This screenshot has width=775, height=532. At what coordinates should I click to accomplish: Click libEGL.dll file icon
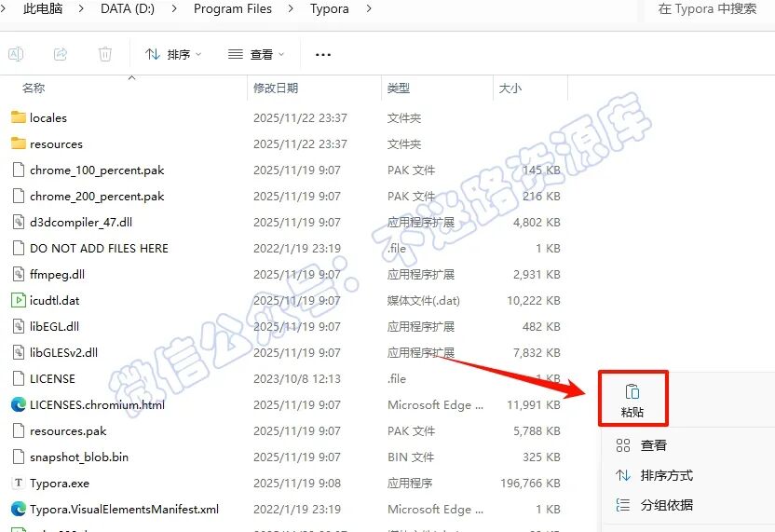(x=19, y=326)
